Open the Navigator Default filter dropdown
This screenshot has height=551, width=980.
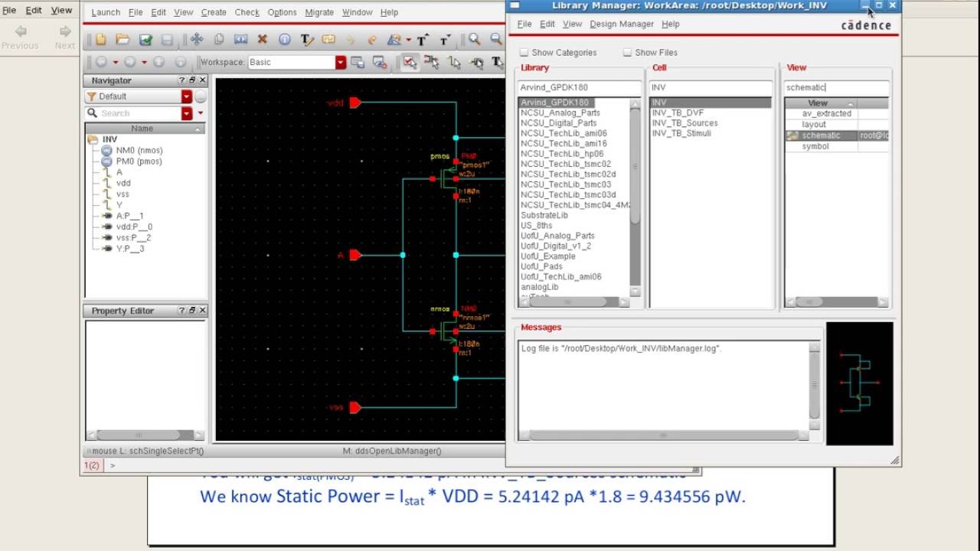(186, 96)
